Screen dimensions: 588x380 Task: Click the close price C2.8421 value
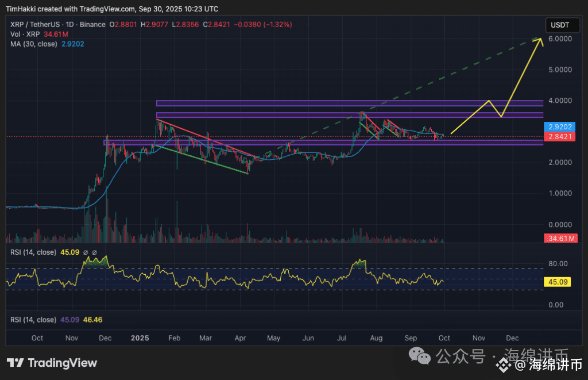pos(216,24)
